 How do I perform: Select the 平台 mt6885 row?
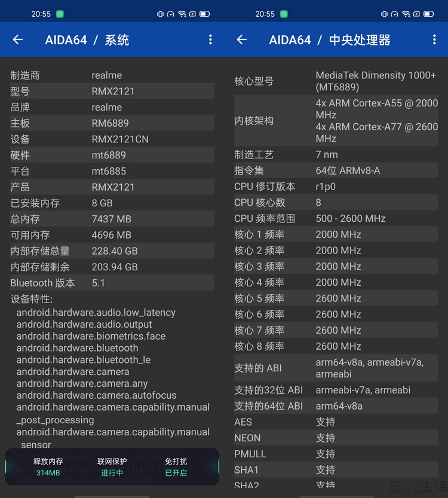click(x=112, y=171)
